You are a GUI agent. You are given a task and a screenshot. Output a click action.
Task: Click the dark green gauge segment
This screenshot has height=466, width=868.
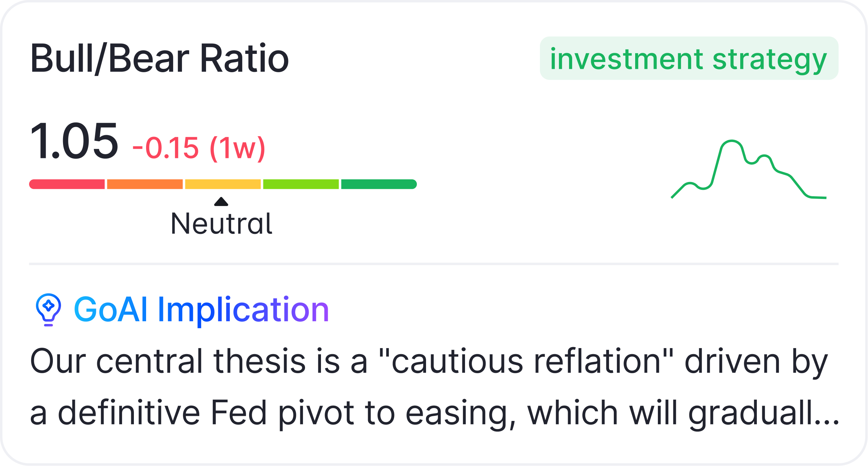coord(379,184)
